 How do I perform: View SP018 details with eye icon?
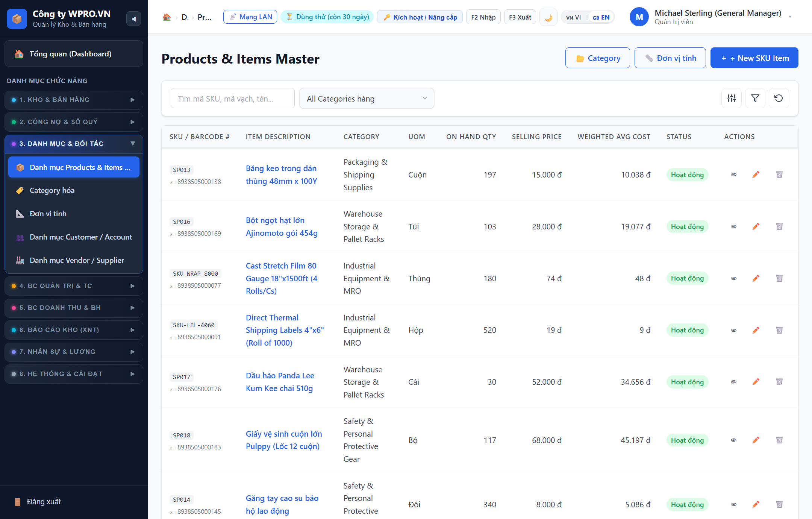[733, 440]
